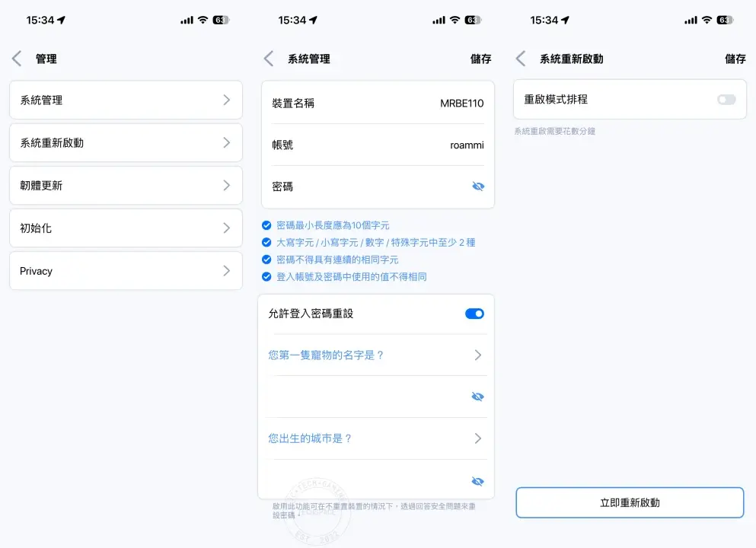This screenshot has width=756, height=548.
Task: Reveal answer under 您第一隻寵物的名字是 question
Action: 477,397
